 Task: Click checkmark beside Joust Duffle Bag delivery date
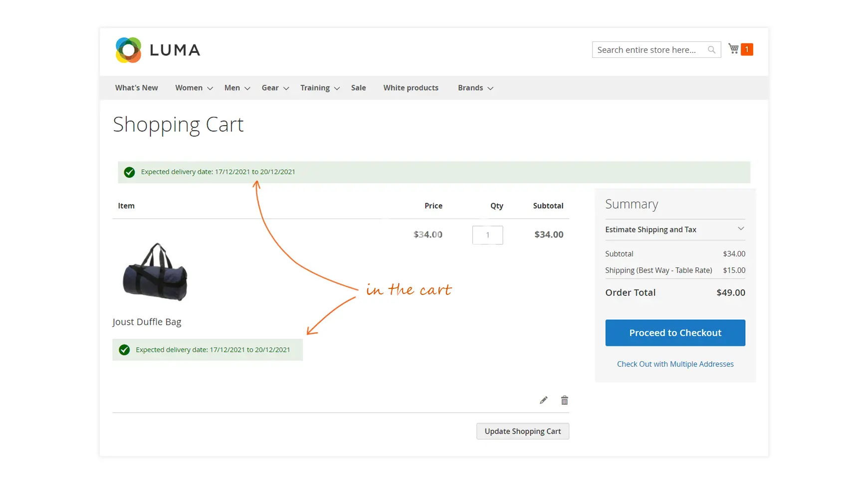click(x=124, y=350)
